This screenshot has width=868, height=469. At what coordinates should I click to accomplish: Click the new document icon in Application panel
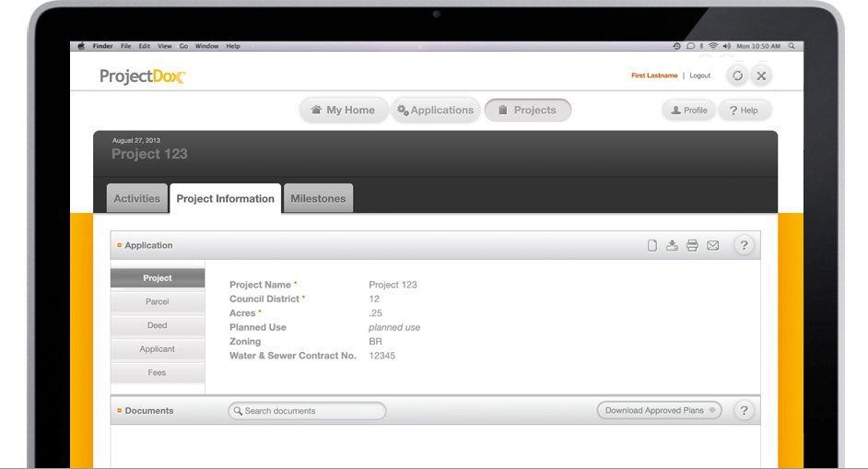(x=652, y=246)
